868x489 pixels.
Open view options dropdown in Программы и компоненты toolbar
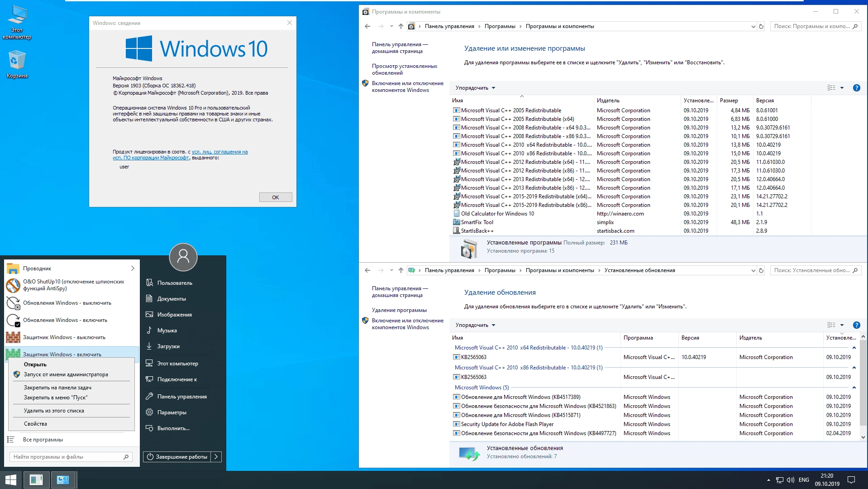pos(842,88)
